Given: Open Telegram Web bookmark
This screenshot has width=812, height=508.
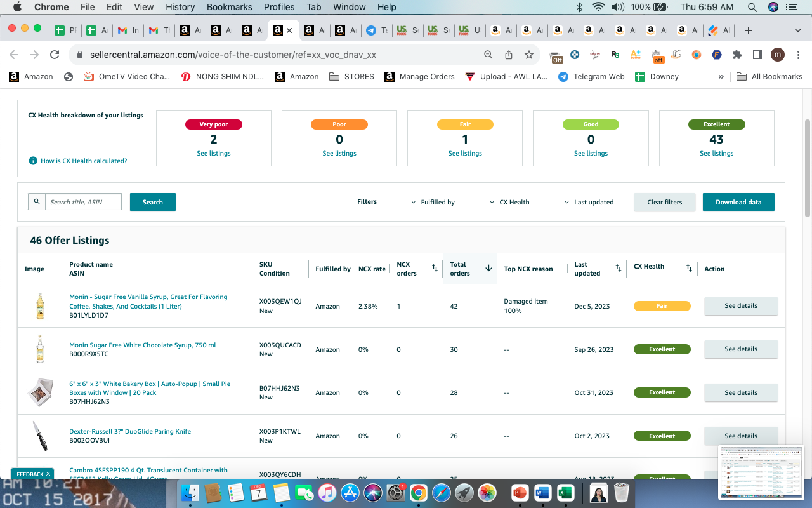Looking at the screenshot, I should tap(591, 76).
